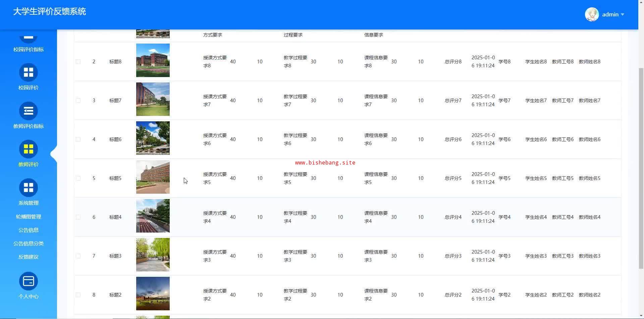
Task: Tick the checkbox for row 标题8
Action: click(78, 62)
